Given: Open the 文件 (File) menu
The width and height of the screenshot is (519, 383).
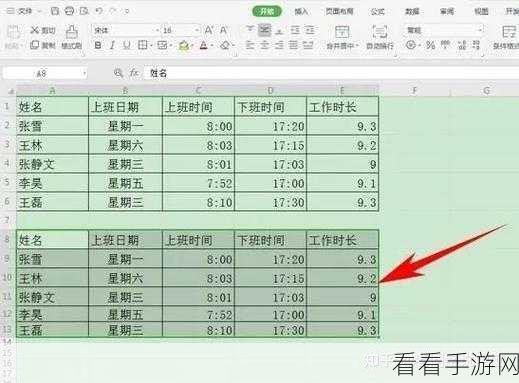Looking at the screenshot, I should [x=24, y=11].
